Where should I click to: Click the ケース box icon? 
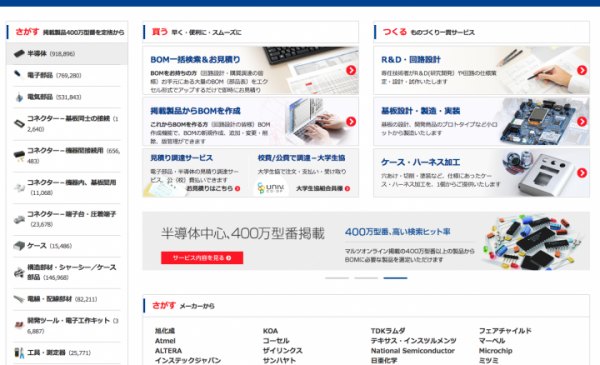point(19,246)
